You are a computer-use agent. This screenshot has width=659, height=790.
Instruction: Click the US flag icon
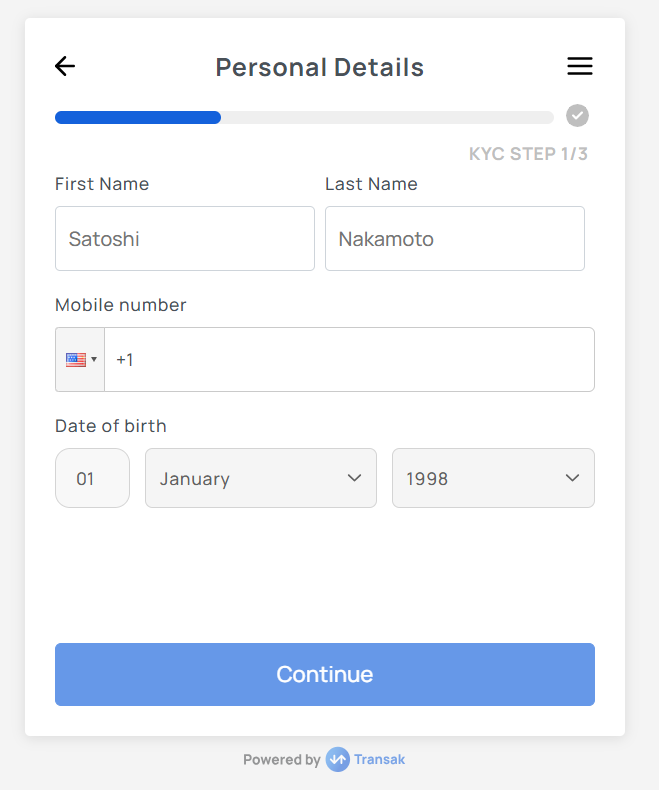(75, 360)
